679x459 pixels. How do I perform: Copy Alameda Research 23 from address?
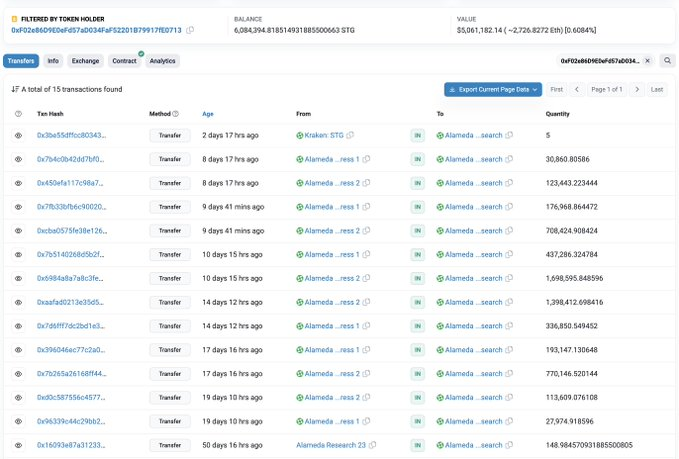click(372, 445)
